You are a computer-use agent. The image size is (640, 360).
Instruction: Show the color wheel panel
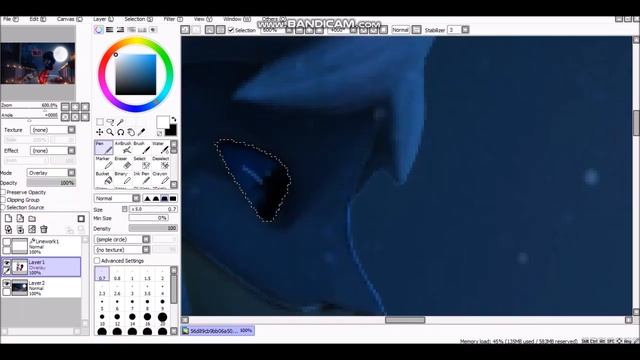click(99, 30)
